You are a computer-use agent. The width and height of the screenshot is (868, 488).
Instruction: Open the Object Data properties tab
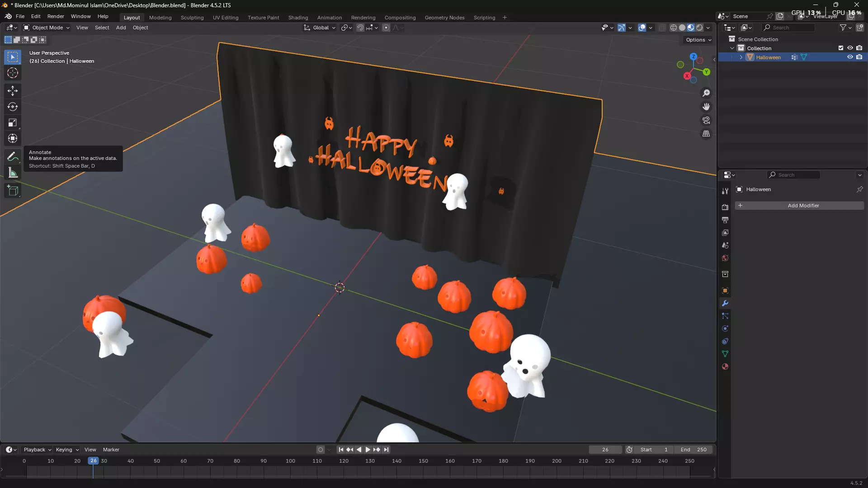tap(725, 354)
